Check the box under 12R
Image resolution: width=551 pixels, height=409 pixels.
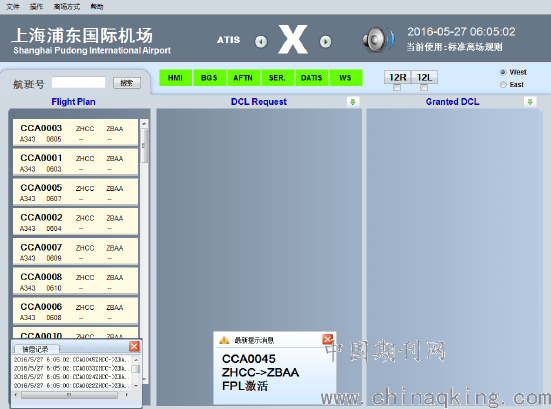pos(397,87)
